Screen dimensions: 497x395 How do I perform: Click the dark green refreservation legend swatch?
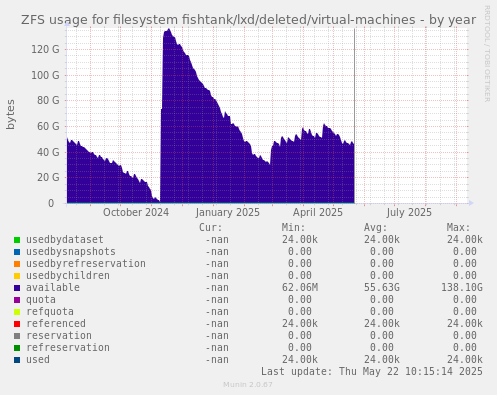17,348
